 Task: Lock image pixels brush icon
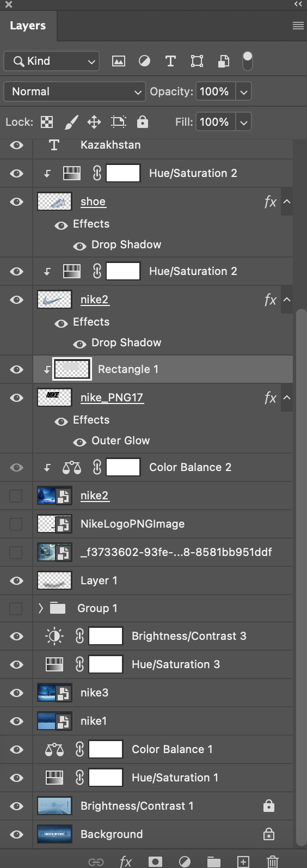pyautogui.click(x=71, y=122)
